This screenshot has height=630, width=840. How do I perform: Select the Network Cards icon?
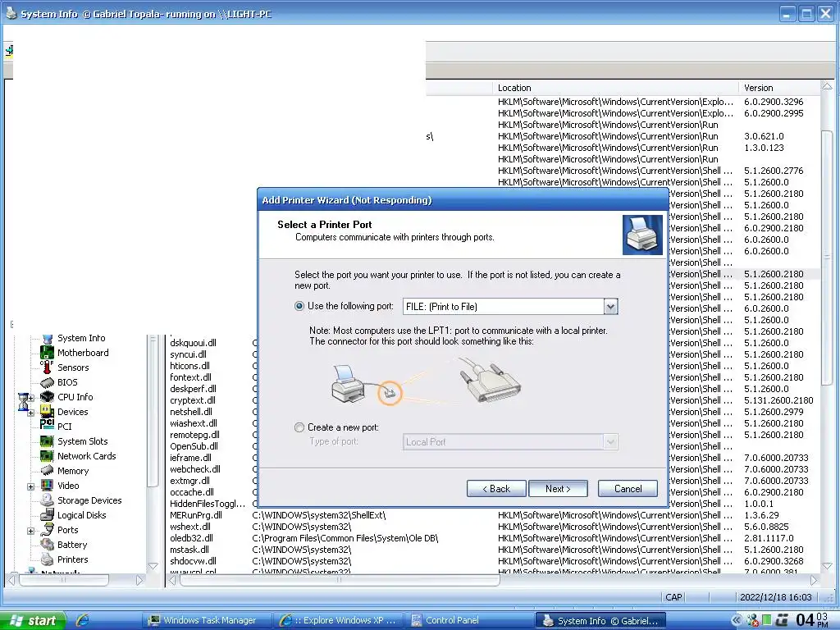coord(47,456)
